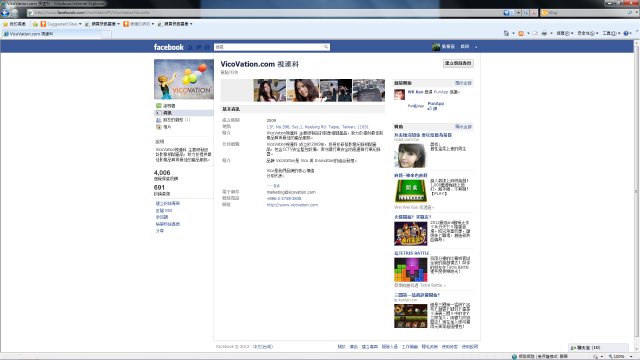This screenshot has width=640, height=360.
Task: Select the VicoVation.com browser tab
Action: coord(51,34)
